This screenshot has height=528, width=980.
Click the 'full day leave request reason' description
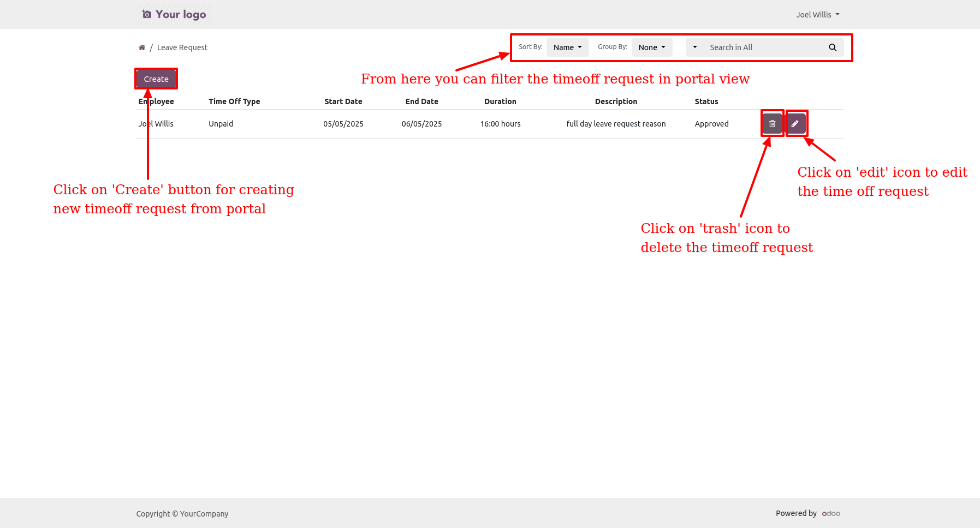pos(616,124)
